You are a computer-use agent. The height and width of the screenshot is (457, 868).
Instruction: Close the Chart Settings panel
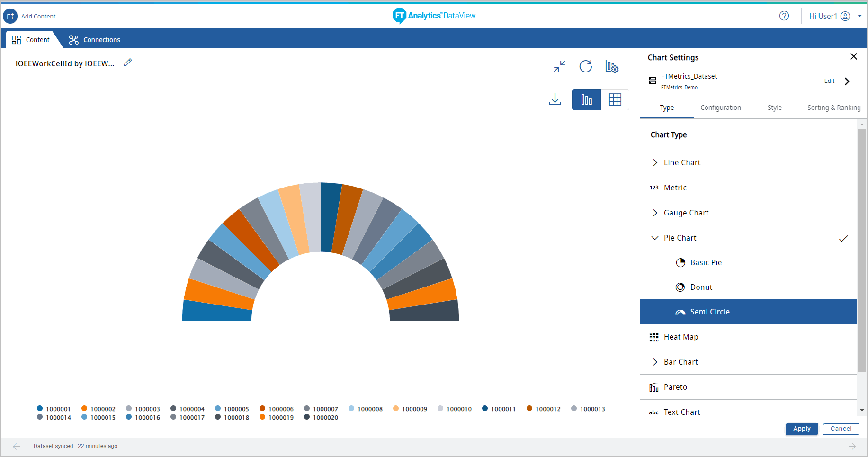853,57
